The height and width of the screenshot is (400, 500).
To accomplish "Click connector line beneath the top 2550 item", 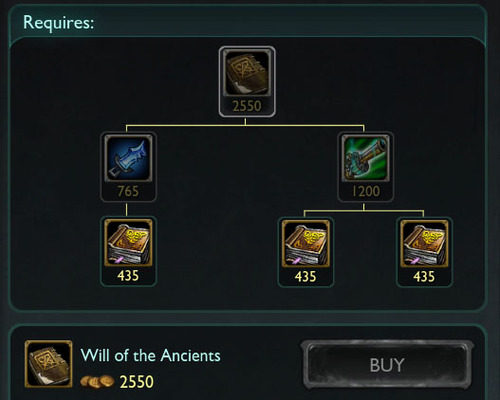I will [245, 126].
